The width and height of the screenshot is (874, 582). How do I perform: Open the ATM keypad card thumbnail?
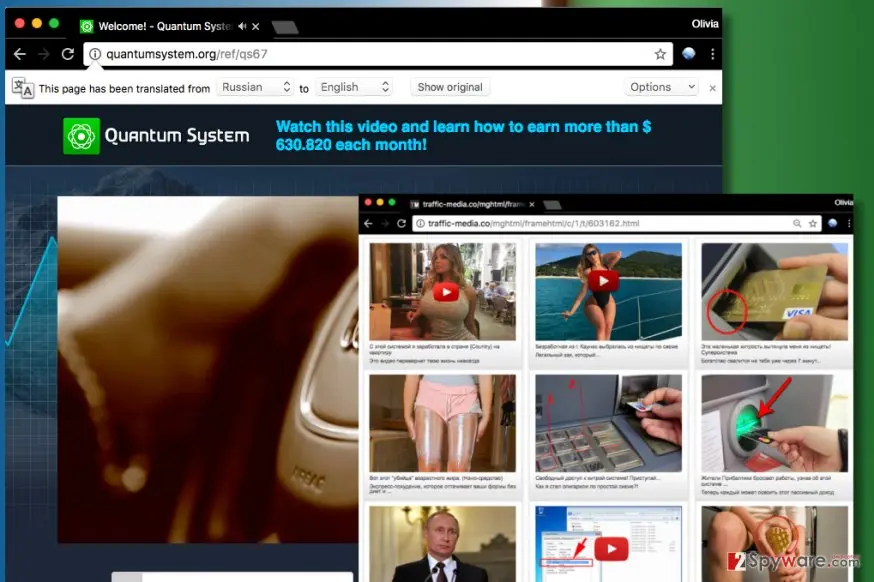click(608, 423)
